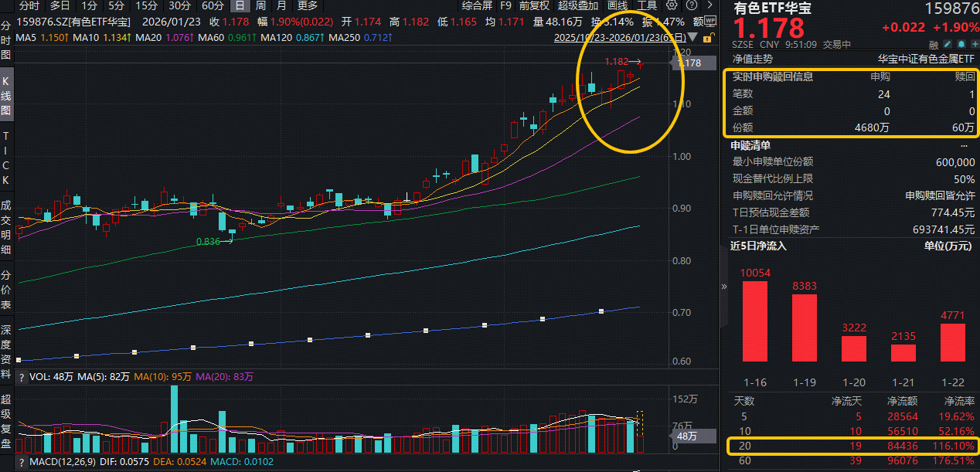This screenshot has height=472, width=980.
Task: Click the WP icon in the quote bar
Action: click(x=710, y=22)
